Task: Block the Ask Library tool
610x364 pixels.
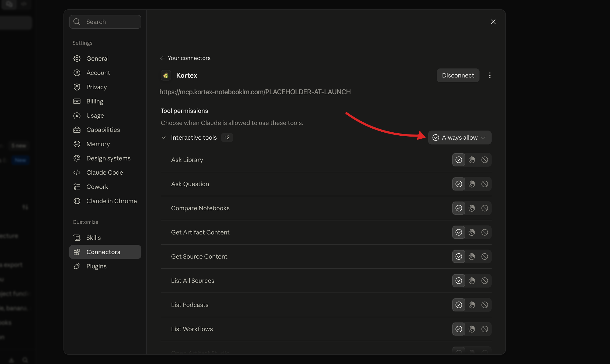Action: click(x=485, y=160)
